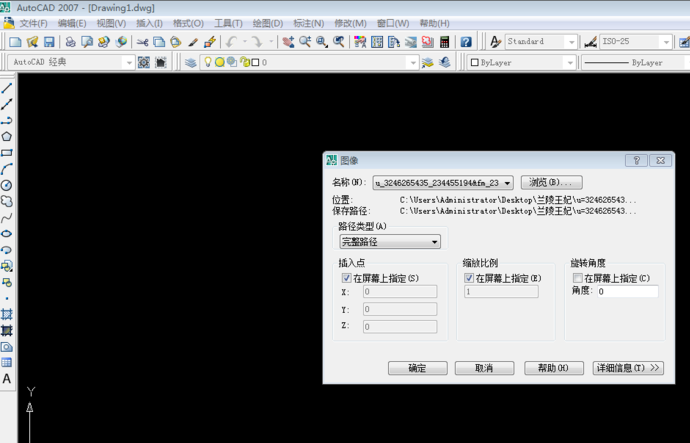Open the QuickCalc calculator icon
The height and width of the screenshot is (443, 690).
pyautogui.click(x=444, y=42)
